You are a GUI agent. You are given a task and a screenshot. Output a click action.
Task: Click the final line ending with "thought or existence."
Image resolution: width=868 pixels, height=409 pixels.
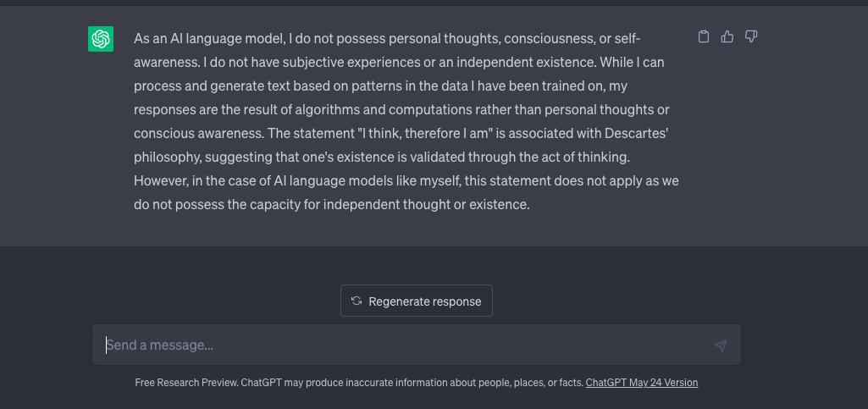(332, 205)
